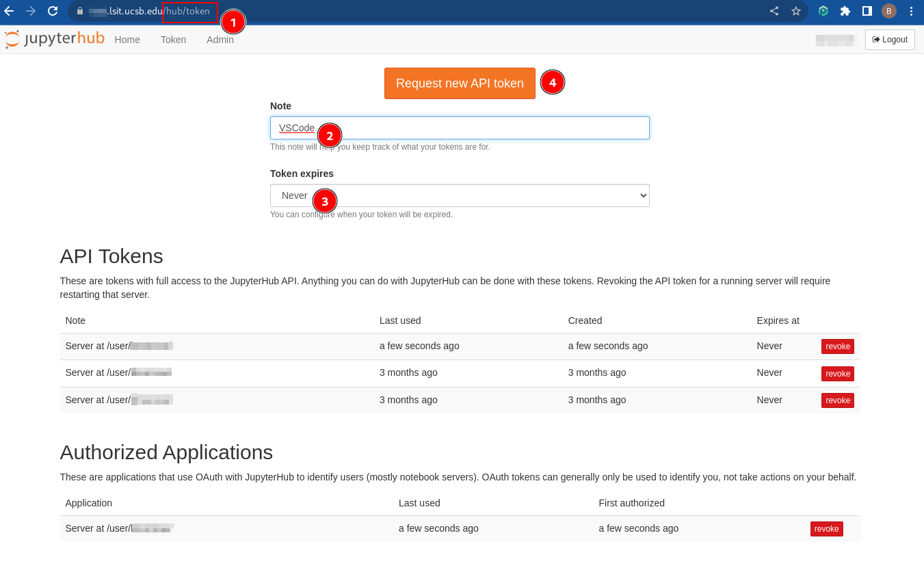
Task: Open Chrome three-dot menu
Action: tap(911, 11)
